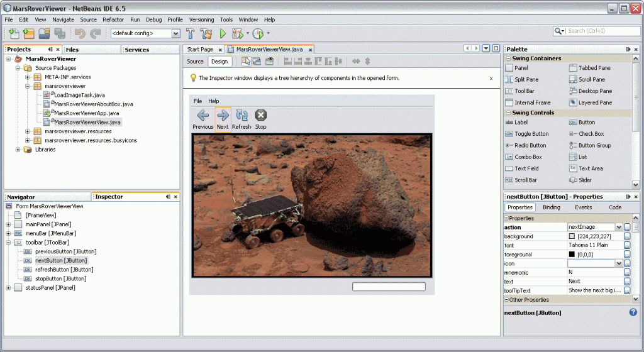
Task: Click the Refresh button in the form toolbar
Action: click(x=241, y=119)
